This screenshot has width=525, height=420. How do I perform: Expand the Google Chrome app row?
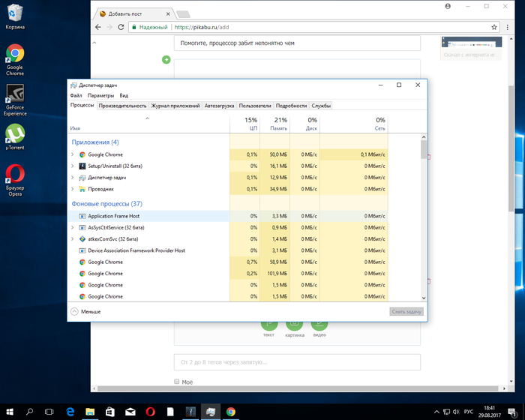[x=72, y=154]
